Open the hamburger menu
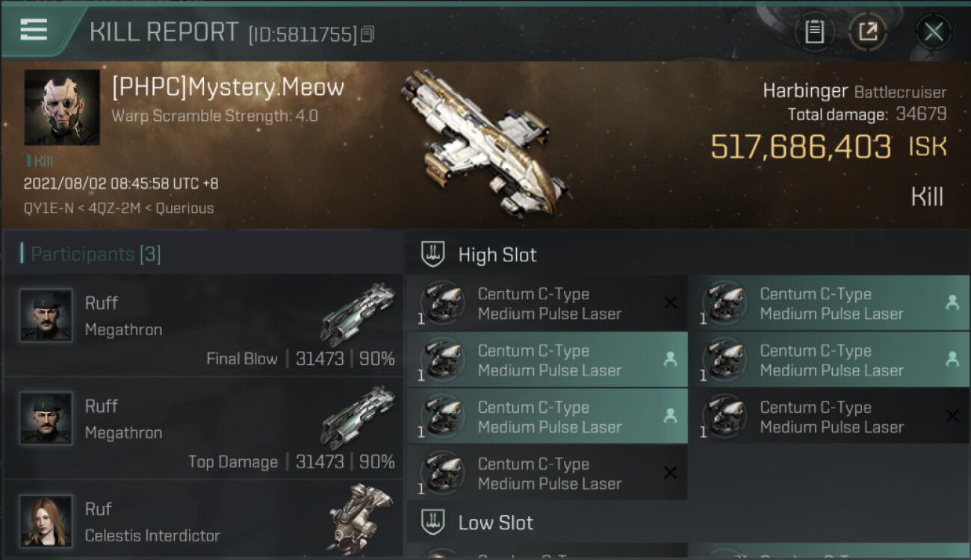The height and width of the screenshot is (560, 971). (x=34, y=30)
